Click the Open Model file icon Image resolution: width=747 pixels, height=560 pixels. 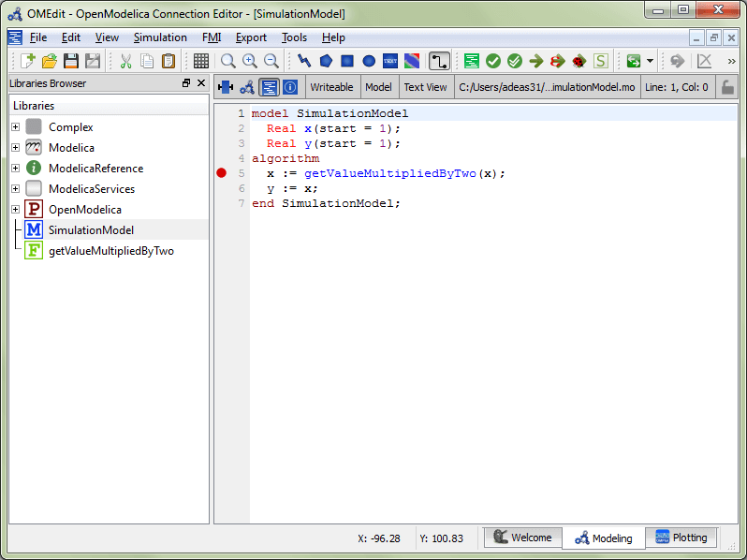tap(50, 61)
